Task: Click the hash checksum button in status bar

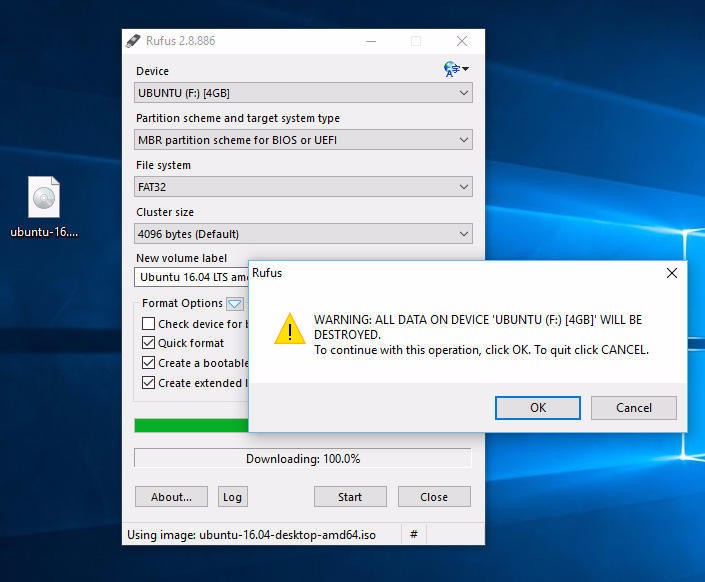Action: pyautogui.click(x=414, y=534)
